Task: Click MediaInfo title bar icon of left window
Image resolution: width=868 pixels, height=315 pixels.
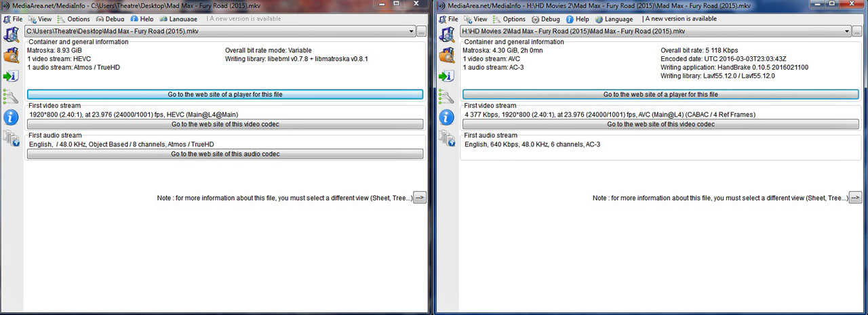Action: point(6,5)
